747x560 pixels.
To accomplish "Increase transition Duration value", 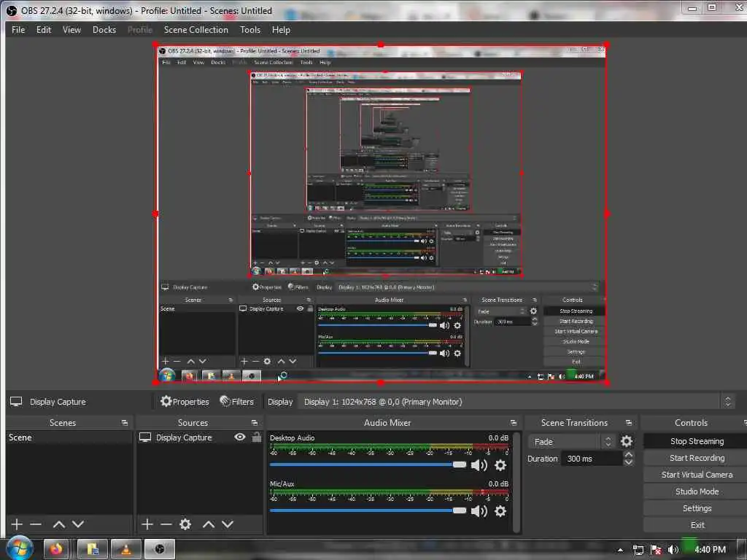I will (x=628, y=455).
